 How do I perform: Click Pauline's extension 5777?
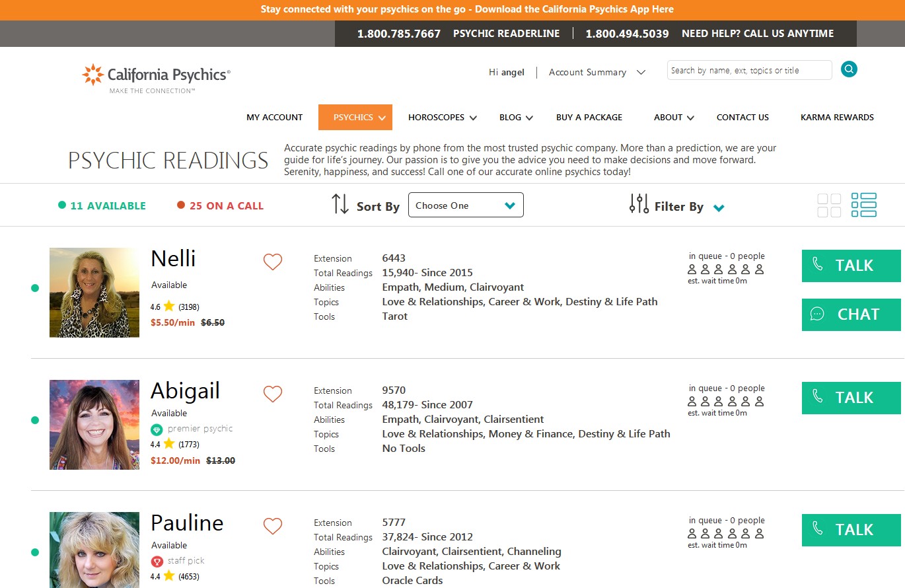(x=394, y=523)
